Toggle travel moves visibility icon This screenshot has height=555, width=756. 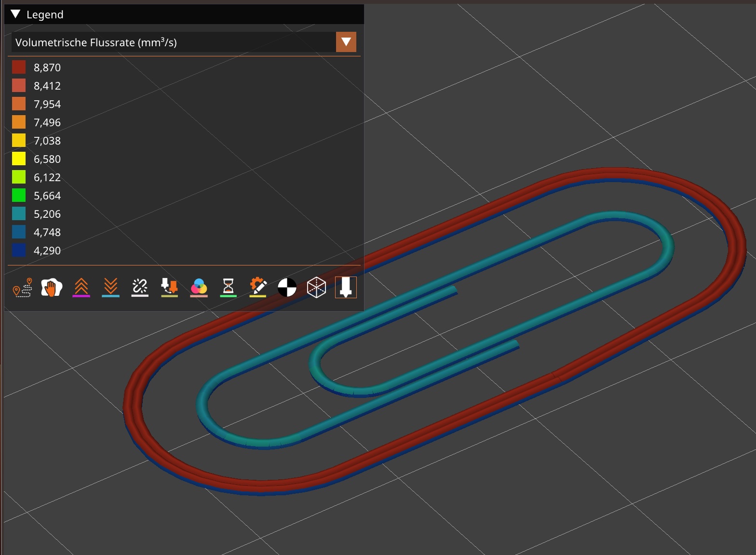pos(22,288)
